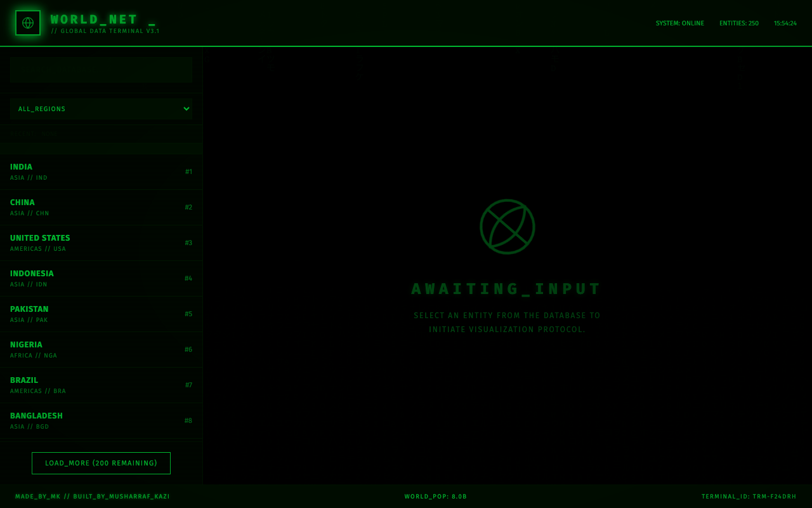Click the clock reading 15:54:24

pyautogui.click(x=785, y=23)
